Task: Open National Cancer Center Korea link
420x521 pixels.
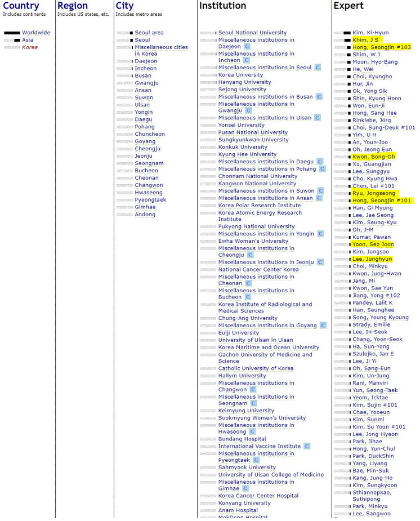Action: [x=258, y=269]
